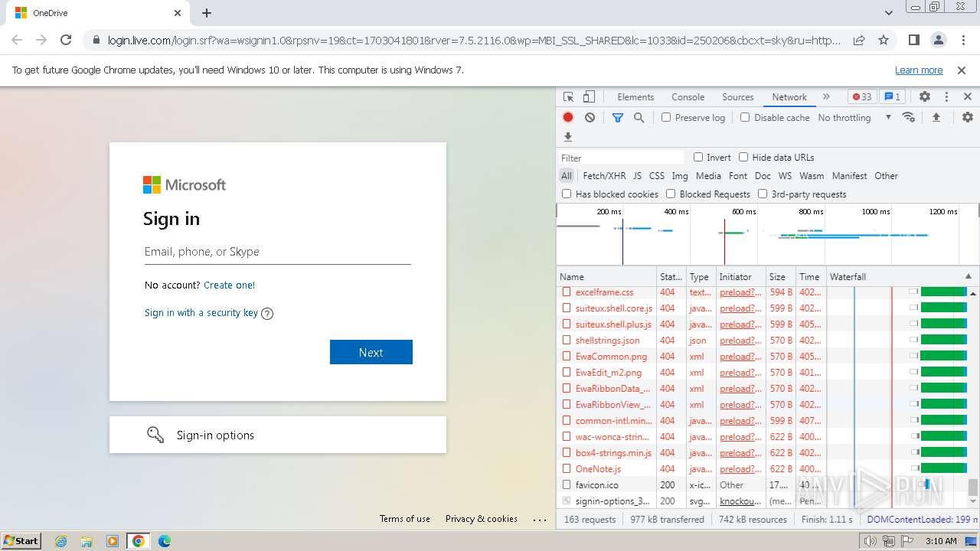The width and height of the screenshot is (980, 551).
Task: Check the Invert filter checkbox
Action: pyautogui.click(x=698, y=157)
